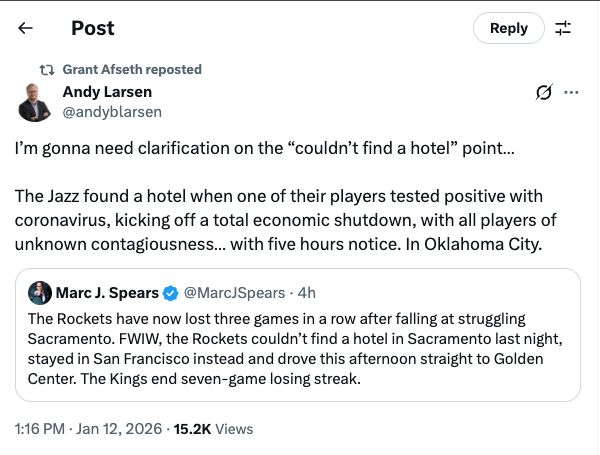The image size is (600, 455).
Task: Click the Post header title
Action: pyautogui.click(x=93, y=28)
